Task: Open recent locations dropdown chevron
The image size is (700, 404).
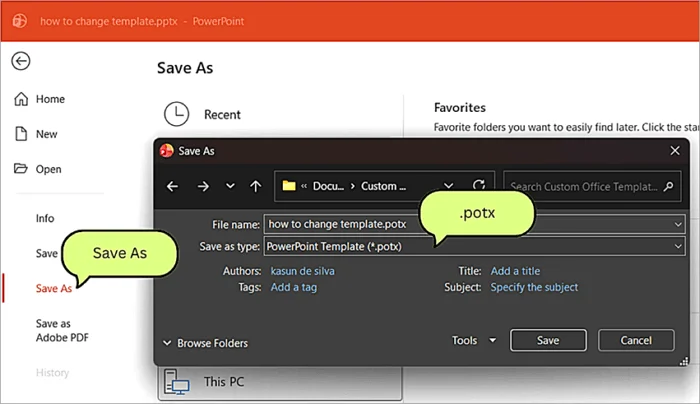Action: point(230,186)
